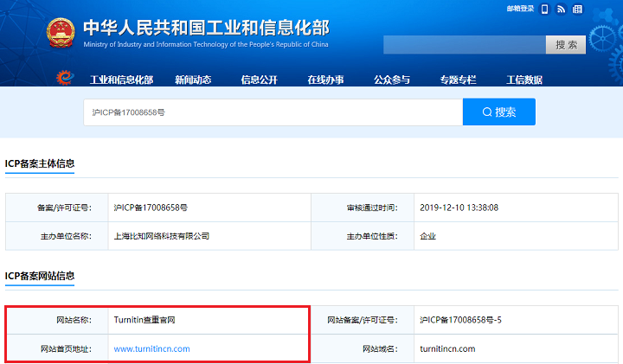Select the ICP备案主体信息 section heading

[40, 163]
